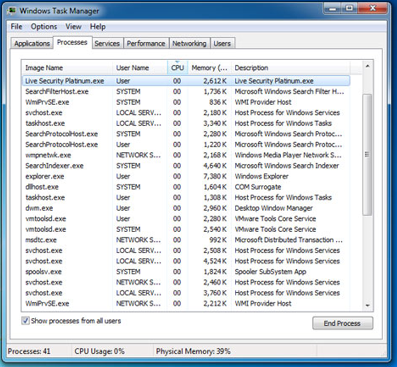
Task: Sort by the Memory column header
Action: pyautogui.click(x=209, y=68)
